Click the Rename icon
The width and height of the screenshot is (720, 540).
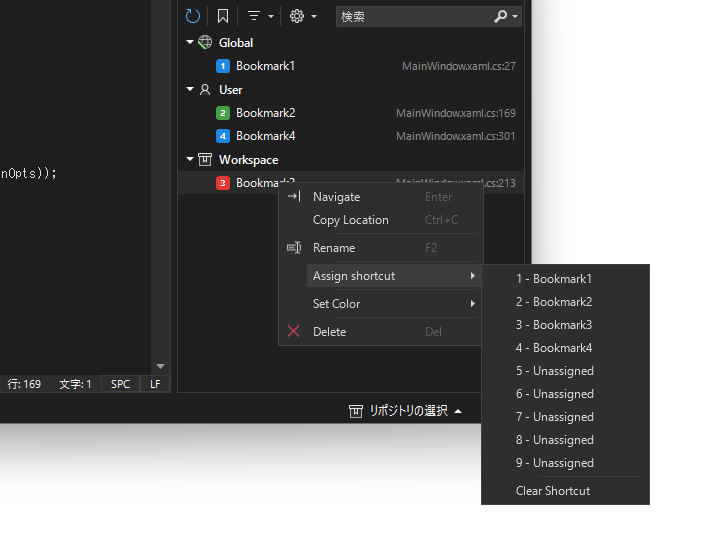tap(294, 248)
